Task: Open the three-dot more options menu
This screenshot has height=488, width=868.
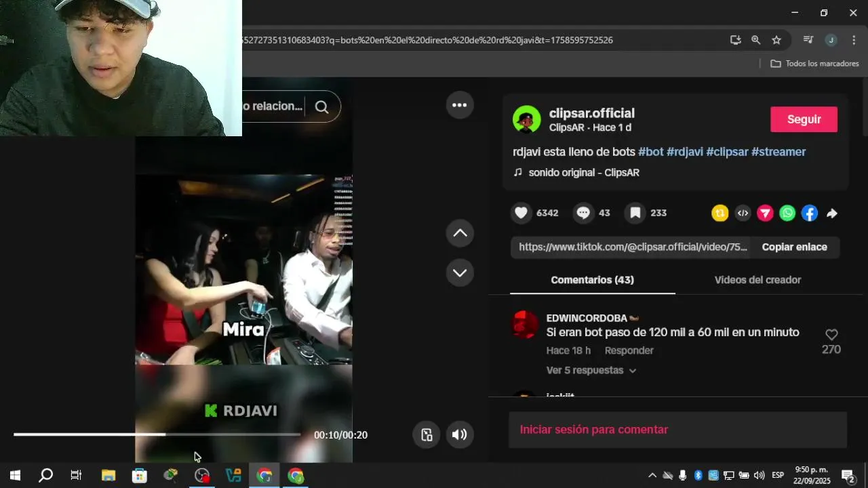Action: tap(460, 105)
